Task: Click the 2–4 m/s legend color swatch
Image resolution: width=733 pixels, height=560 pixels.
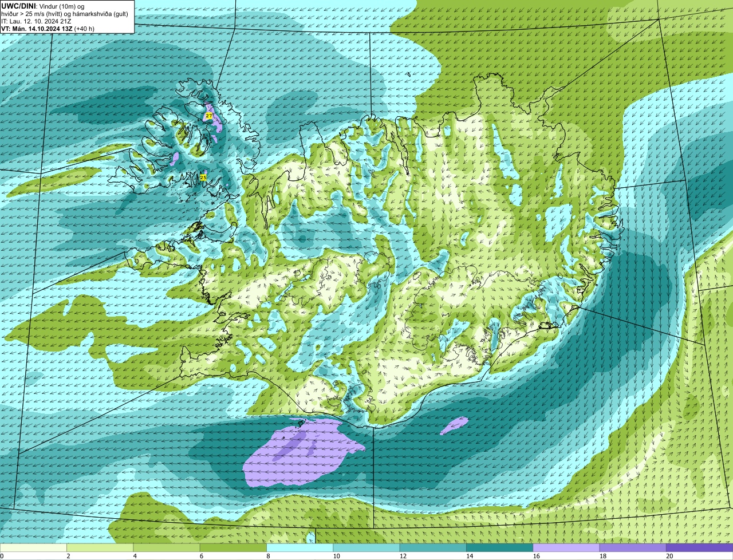Action: [100, 548]
